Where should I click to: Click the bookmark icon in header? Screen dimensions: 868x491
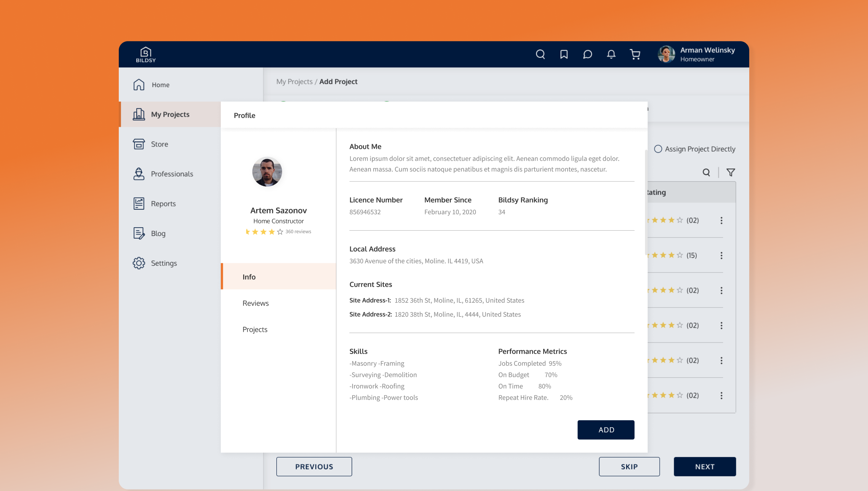tap(564, 54)
